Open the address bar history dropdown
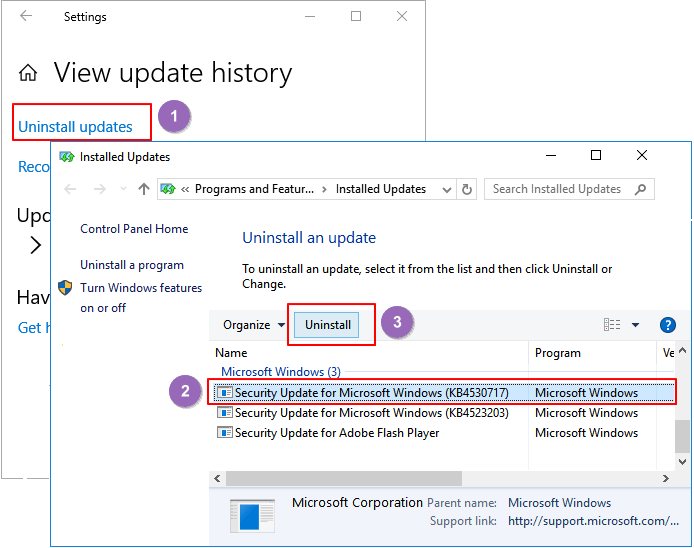 click(x=445, y=189)
